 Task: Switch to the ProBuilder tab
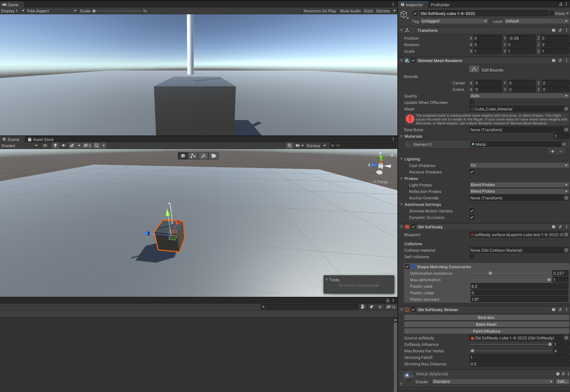point(440,5)
